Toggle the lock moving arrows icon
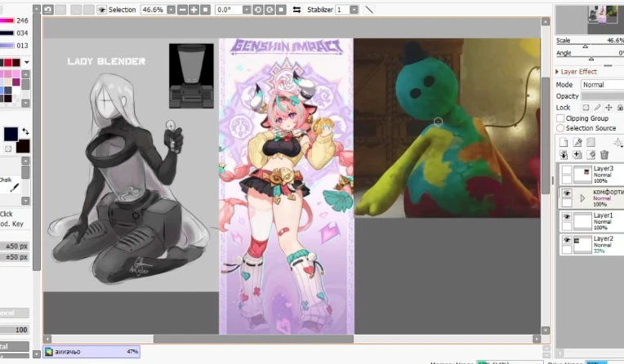 pos(608,108)
